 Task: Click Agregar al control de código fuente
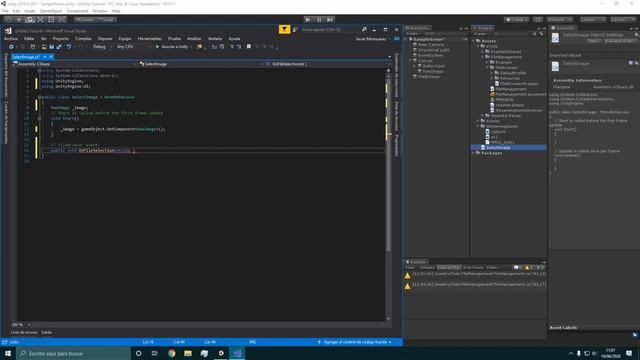(x=355, y=342)
